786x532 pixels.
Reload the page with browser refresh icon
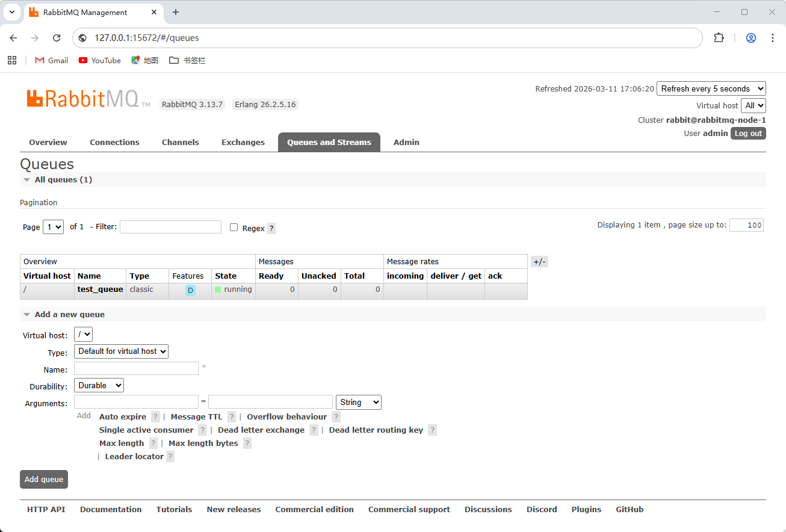tap(57, 38)
